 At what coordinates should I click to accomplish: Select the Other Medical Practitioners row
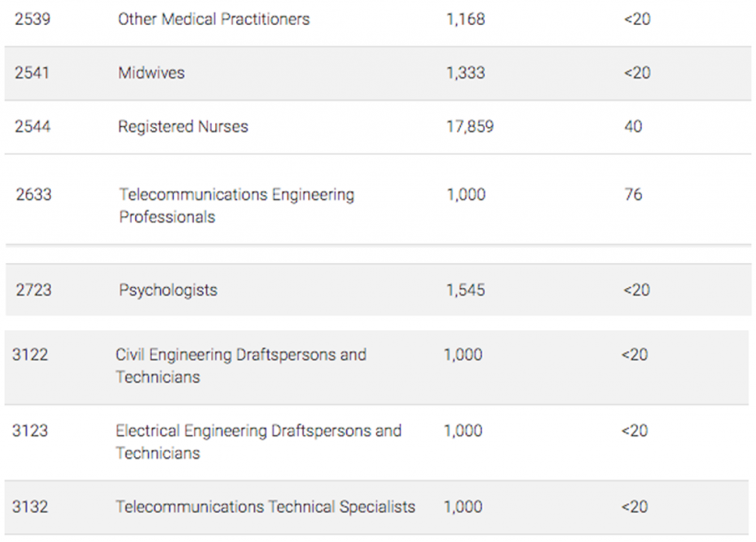213,19
